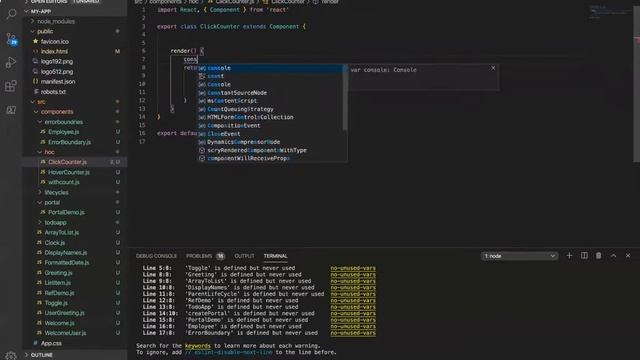640x360 pixels.
Task: Open the Extensions view
Action: [x=11, y=86]
